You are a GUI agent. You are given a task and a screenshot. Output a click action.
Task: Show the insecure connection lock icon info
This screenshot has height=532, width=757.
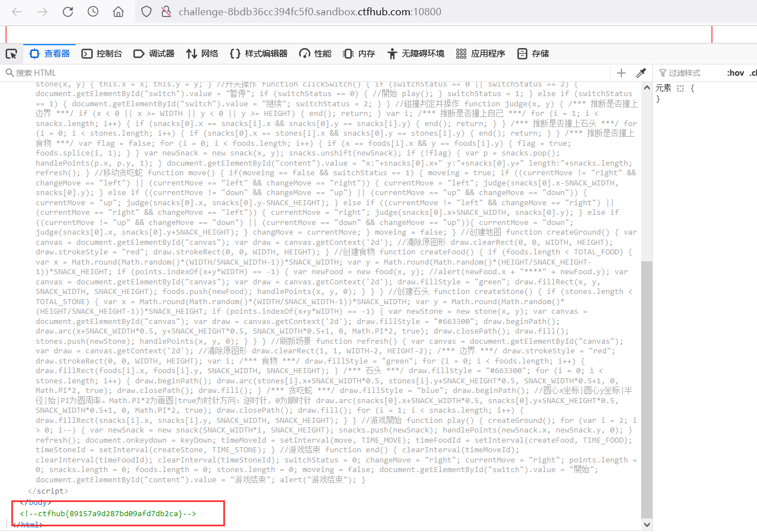pyautogui.click(x=166, y=11)
